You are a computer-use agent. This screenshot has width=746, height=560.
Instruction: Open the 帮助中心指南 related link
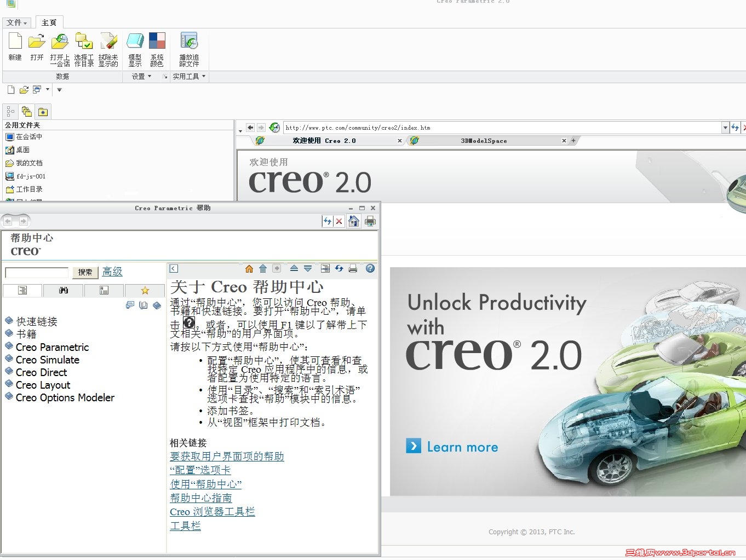click(201, 498)
